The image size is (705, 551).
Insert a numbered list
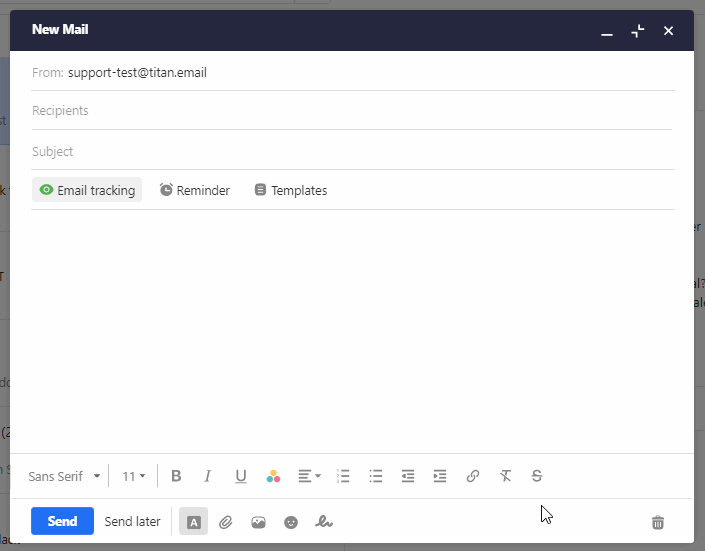point(343,476)
